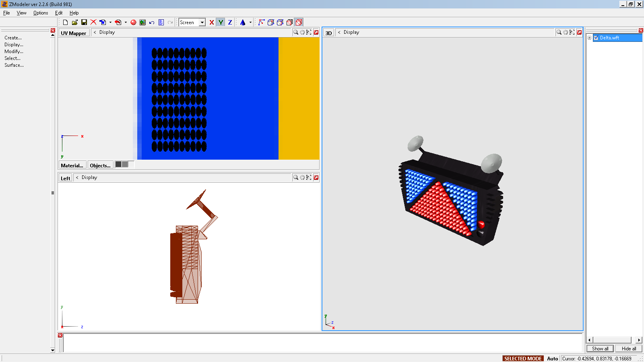The image size is (644, 362).
Task: Click the New file icon in toolbar
Action: (x=65, y=23)
